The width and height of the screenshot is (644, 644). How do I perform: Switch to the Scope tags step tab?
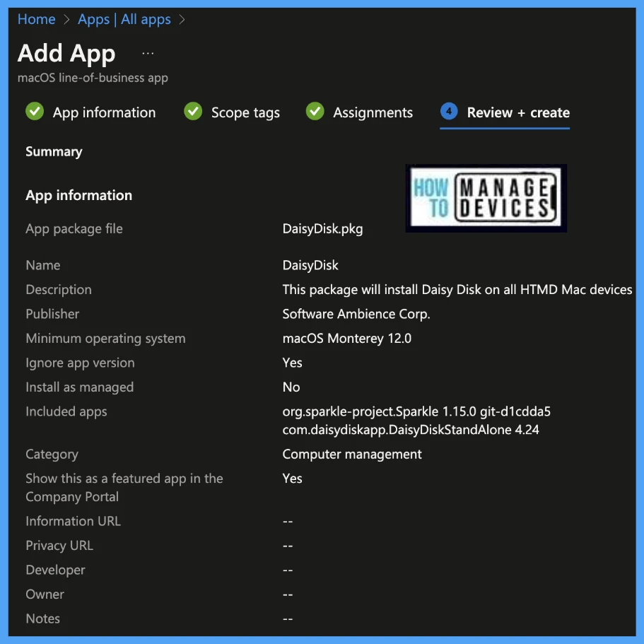click(232, 112)
